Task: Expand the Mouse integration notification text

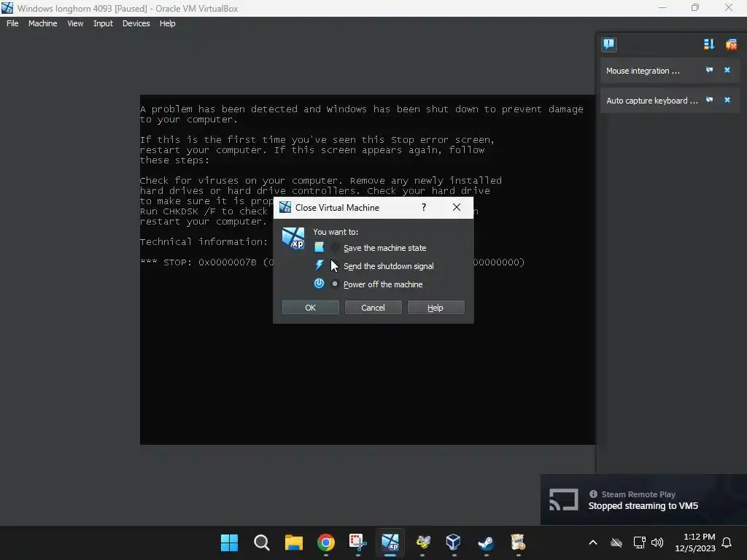Action: (643, 71)
